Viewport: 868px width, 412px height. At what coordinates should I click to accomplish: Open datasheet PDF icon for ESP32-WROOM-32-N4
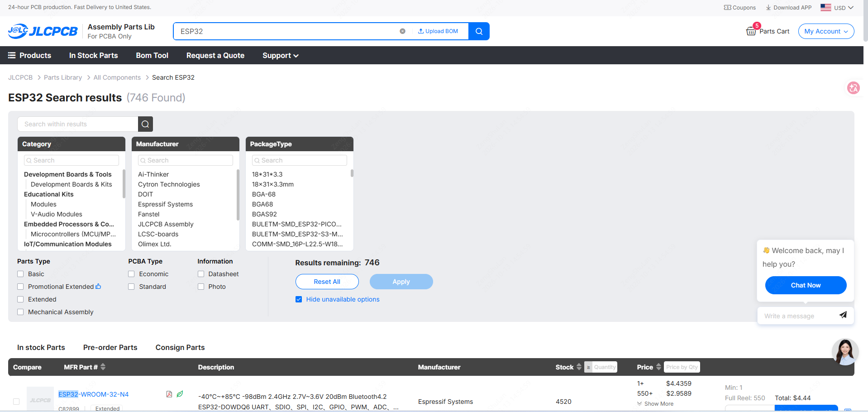169,394
